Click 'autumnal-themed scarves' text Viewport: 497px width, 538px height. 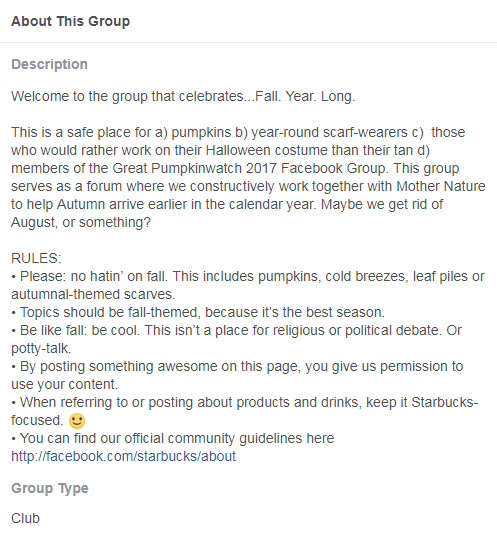tap(93, 294)
